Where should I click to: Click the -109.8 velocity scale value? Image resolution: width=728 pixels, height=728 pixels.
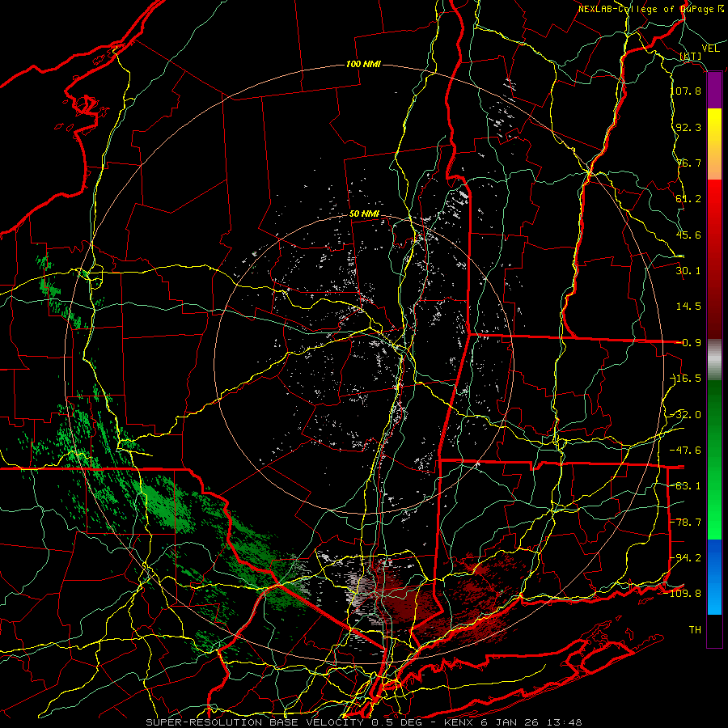684,594
